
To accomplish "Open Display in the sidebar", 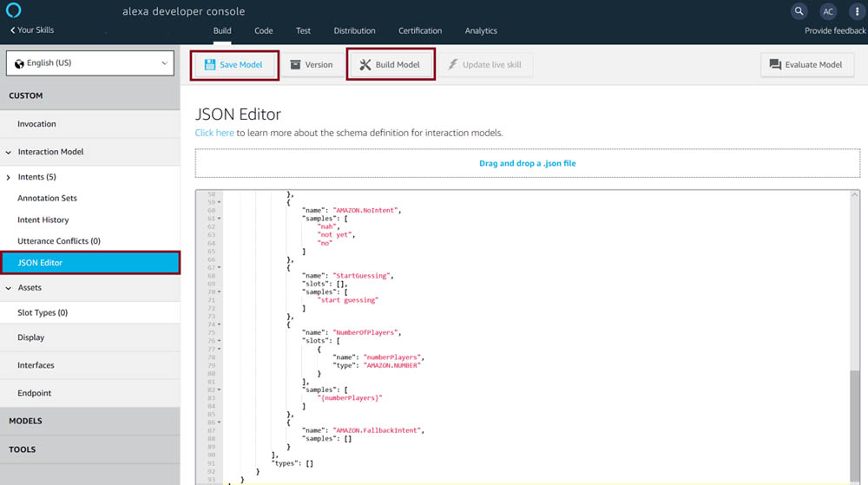I will pos(89,338).
